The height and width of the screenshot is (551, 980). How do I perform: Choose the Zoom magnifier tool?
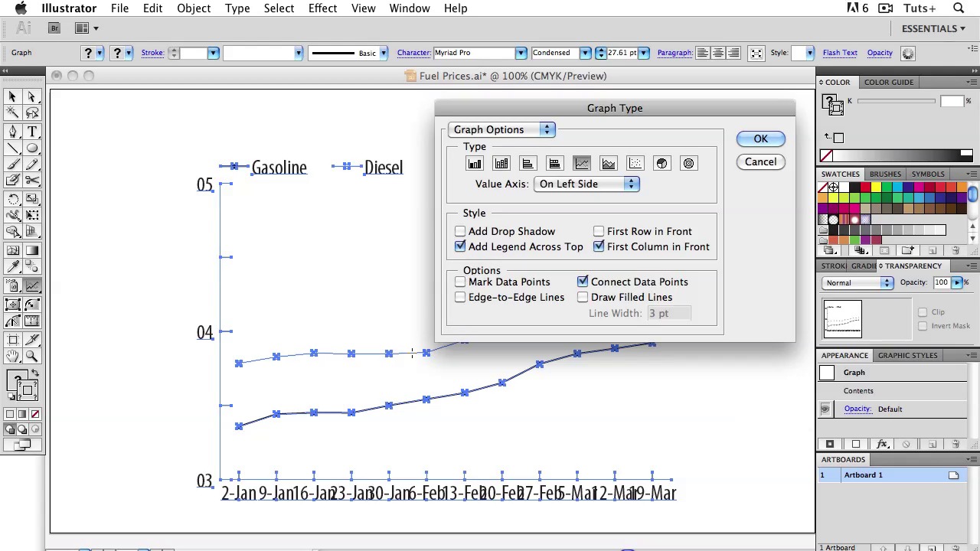point(32,356)
